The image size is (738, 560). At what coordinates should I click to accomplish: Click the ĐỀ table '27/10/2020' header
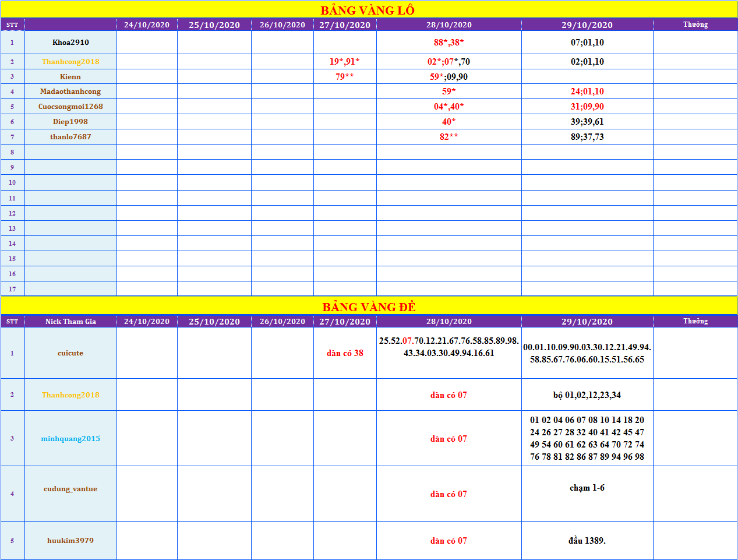(345, 322)
